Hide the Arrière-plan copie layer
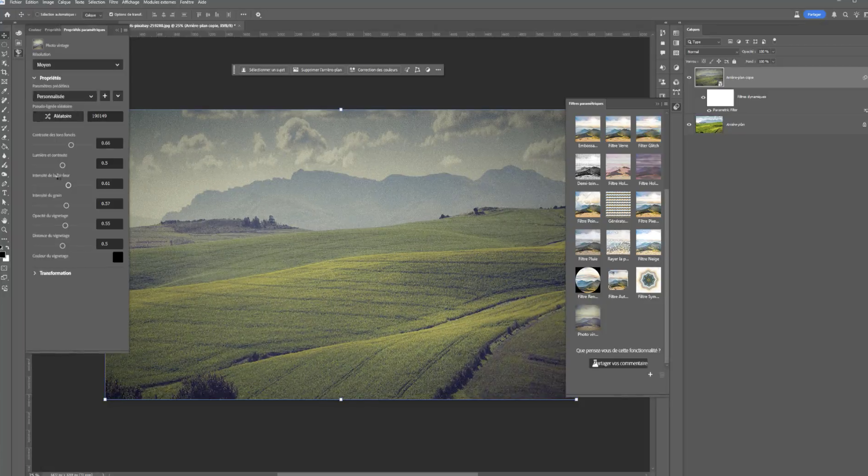868x476 pixels. (689, 78)
